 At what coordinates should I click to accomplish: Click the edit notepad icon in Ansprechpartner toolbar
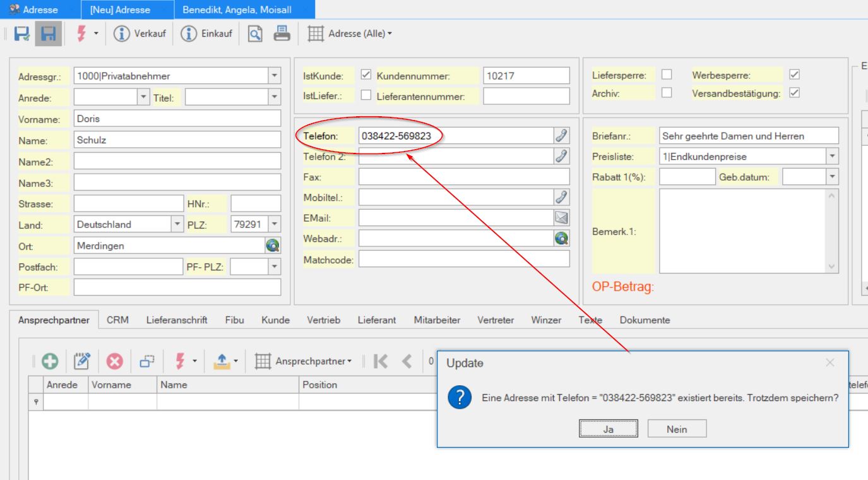coord(82,362)
